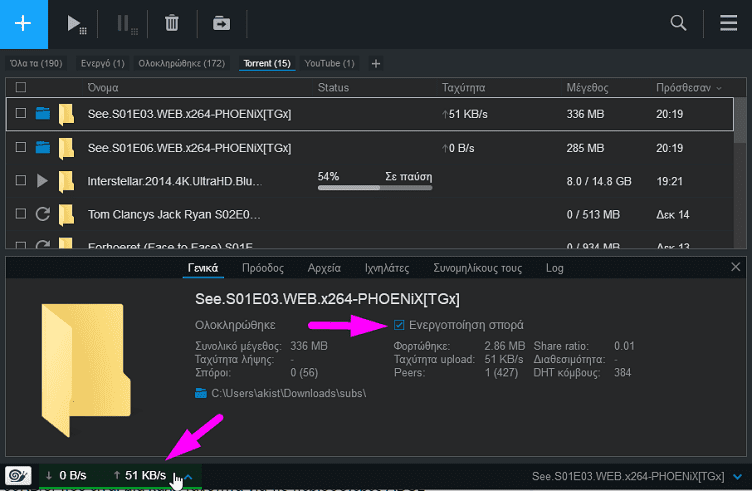Collapse details chevron at bottom right
The height and width of the screenshot is (491, 752).
coord(738,477)
